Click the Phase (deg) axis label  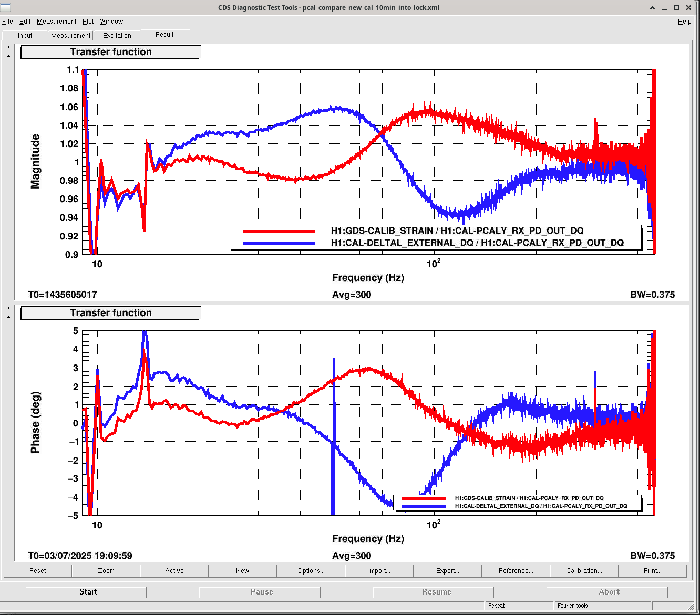click(x=35, y=422)
